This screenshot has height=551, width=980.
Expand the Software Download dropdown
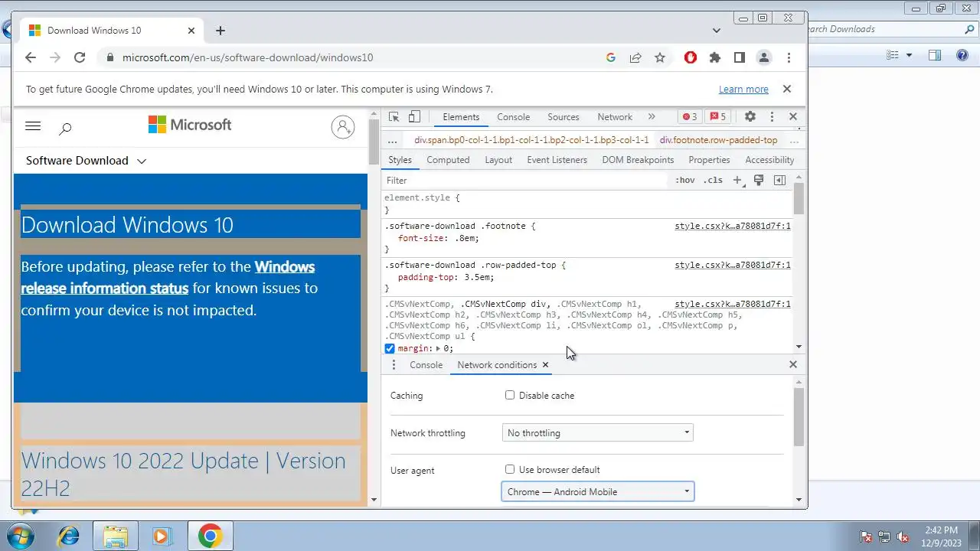coord(86,161)
